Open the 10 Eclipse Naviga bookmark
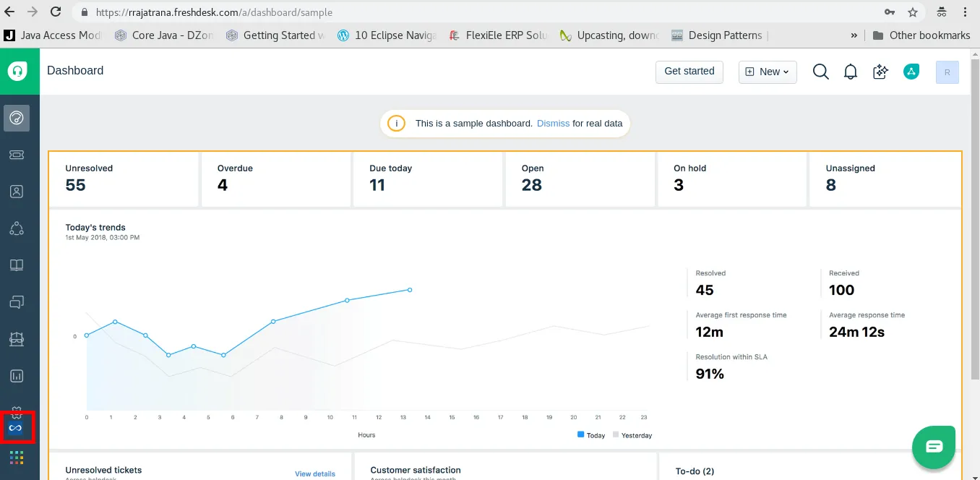Image resolution: width=980 pixels, height=480 pixels. (x=387, y=35)
